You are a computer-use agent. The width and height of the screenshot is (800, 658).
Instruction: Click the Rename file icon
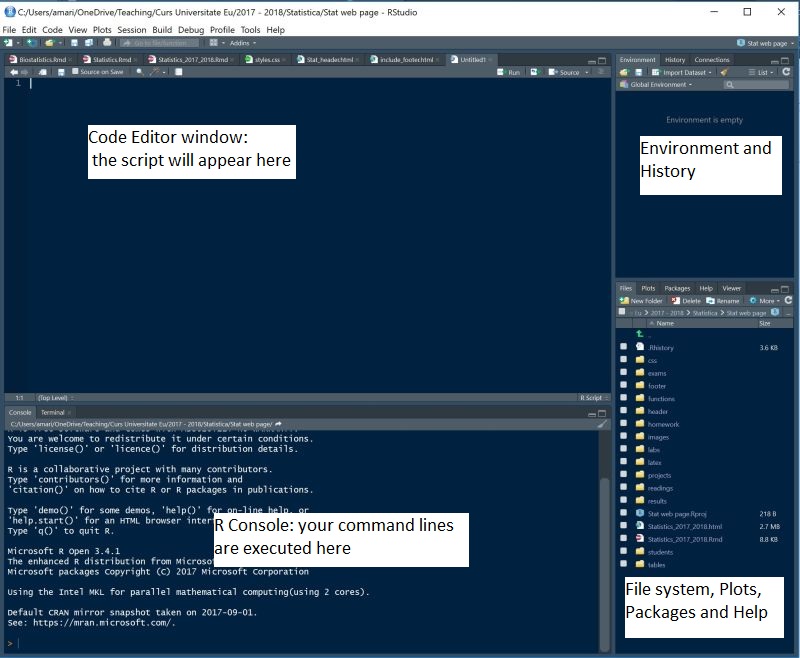coord(722,300)
